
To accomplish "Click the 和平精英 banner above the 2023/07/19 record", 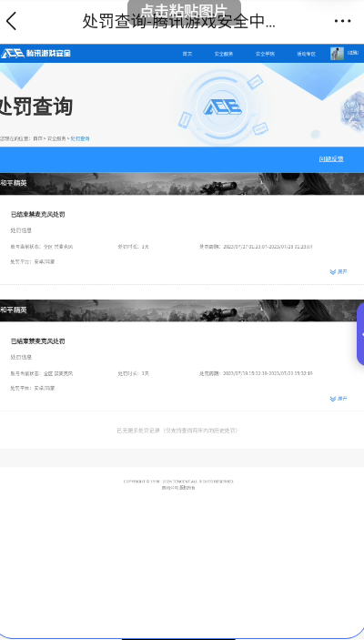I will [182, 310].
